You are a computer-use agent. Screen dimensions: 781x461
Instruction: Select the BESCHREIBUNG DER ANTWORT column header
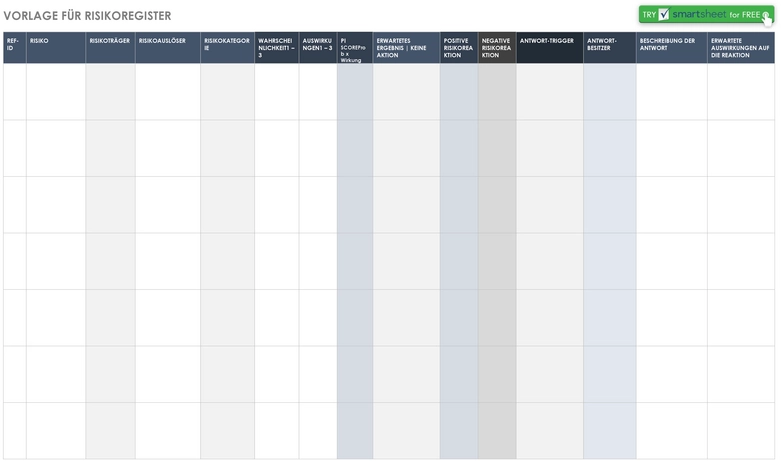coord(671,48)
